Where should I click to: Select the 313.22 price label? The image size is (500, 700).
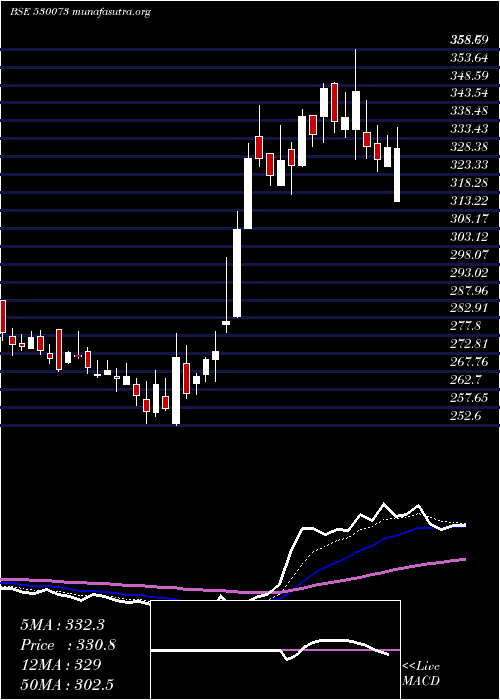tap(468, 200)
